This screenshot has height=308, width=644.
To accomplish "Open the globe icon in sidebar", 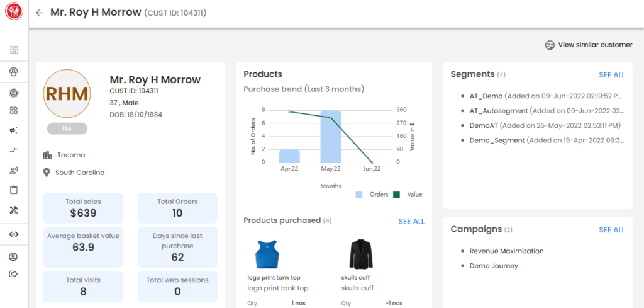I will coord(14,93).
